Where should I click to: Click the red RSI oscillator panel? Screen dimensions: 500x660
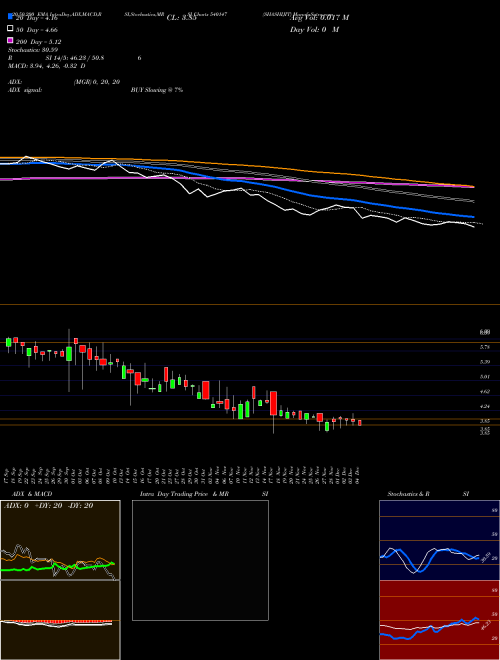[439, 620]
